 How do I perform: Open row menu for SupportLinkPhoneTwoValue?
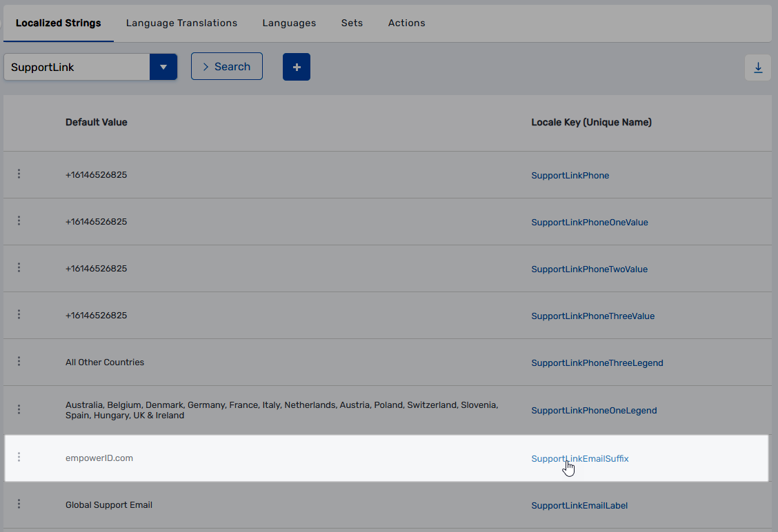(x=19, y=268)
